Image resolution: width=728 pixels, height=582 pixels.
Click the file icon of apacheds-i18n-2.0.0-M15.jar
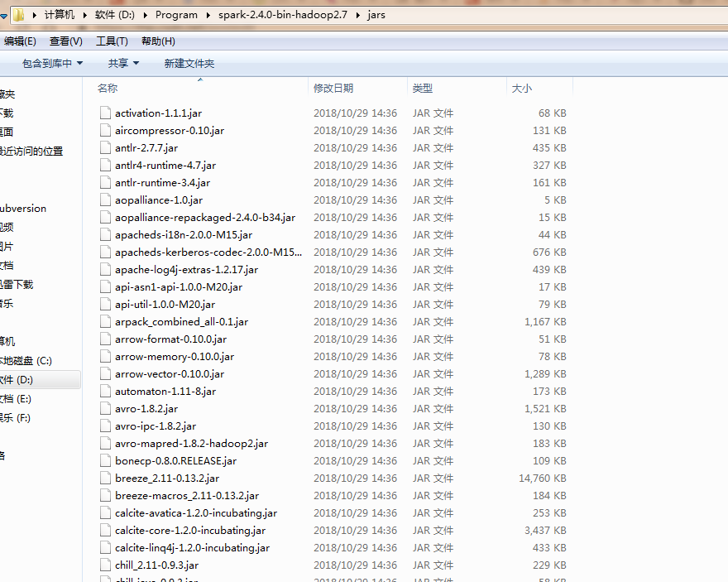coord(105,235)
